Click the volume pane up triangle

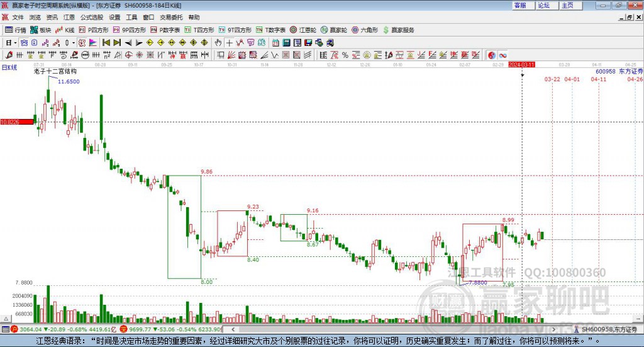(6, 319)
